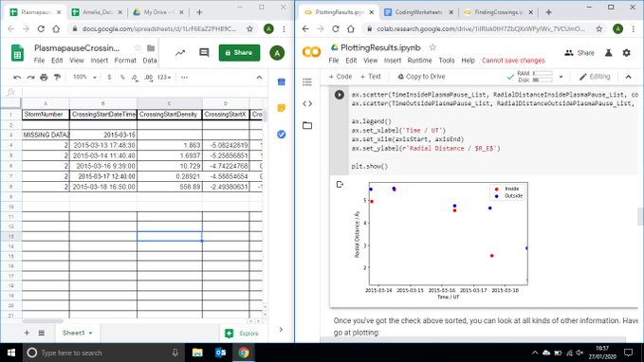The image size is (644, 362).
Task: Expand the 100% zoom dropdown
Action: click(84, 77)
